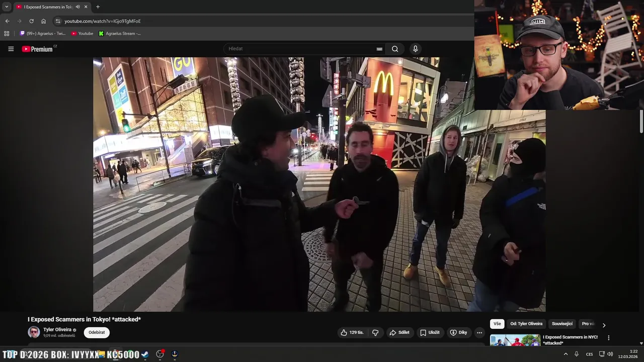
Task: Open the Agraelus Stream Kick bookmark
Action: [x=120, y=34]
